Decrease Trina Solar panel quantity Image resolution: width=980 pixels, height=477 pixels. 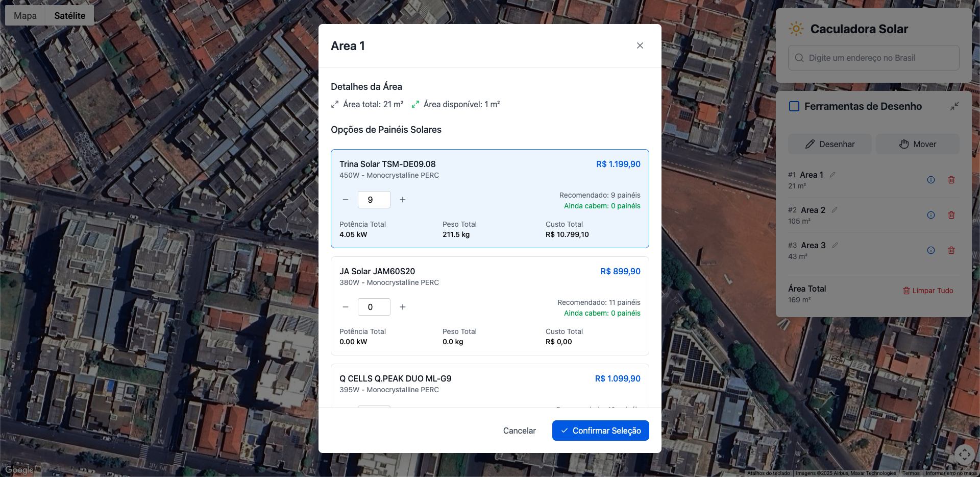click(346, 200)
